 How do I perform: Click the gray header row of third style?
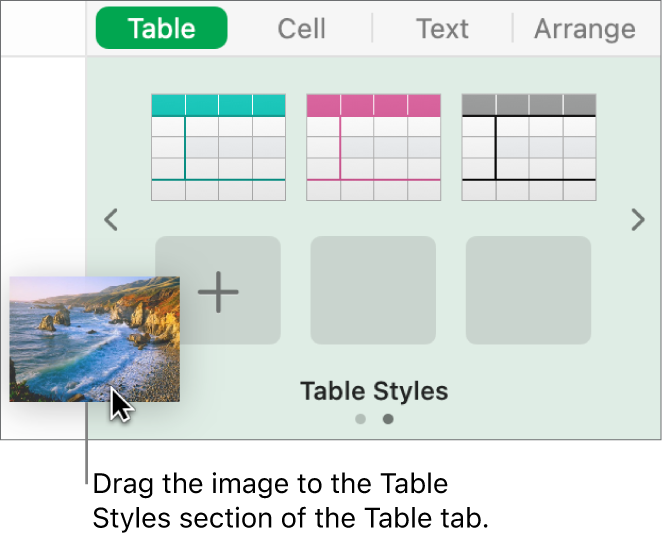pyautogui.click(x=528, y=105)
